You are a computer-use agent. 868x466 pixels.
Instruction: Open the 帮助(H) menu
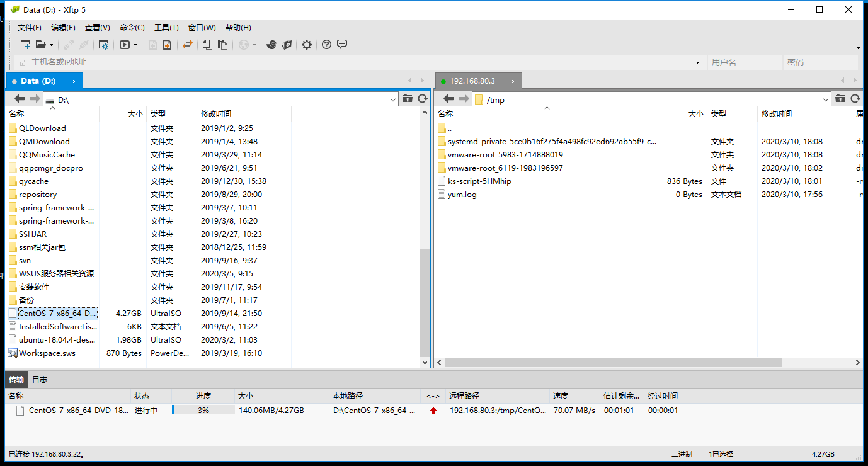pyautogui.click(x=238, y=28)
